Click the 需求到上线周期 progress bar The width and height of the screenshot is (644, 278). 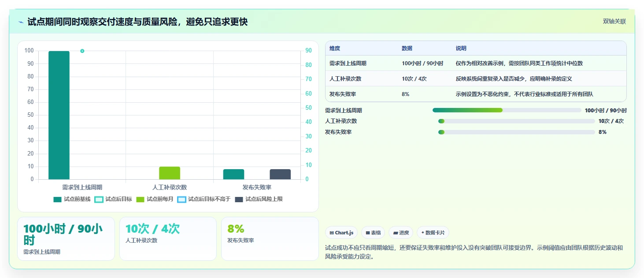point(507,110)
